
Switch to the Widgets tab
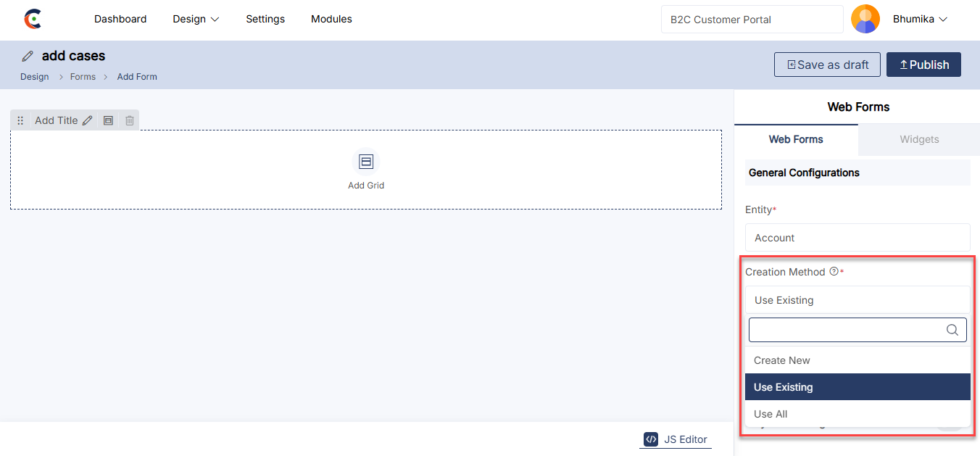click(x=919, y=139)
